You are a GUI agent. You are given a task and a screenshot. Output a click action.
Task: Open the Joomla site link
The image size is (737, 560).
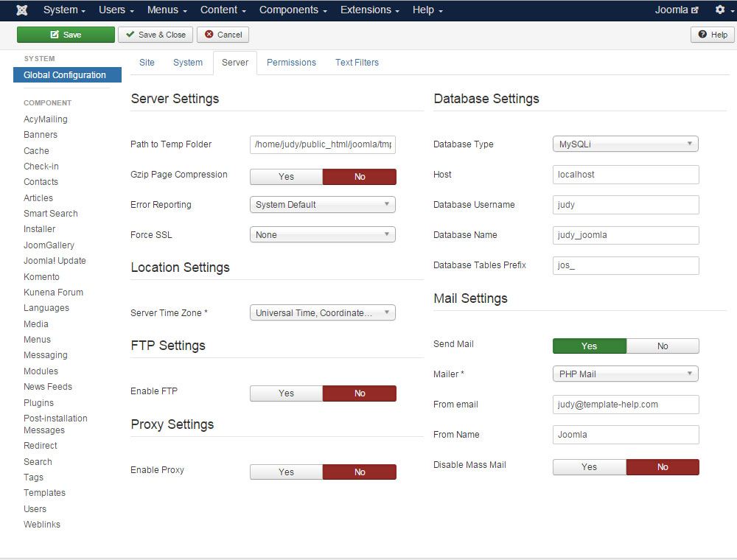point(677,10)
